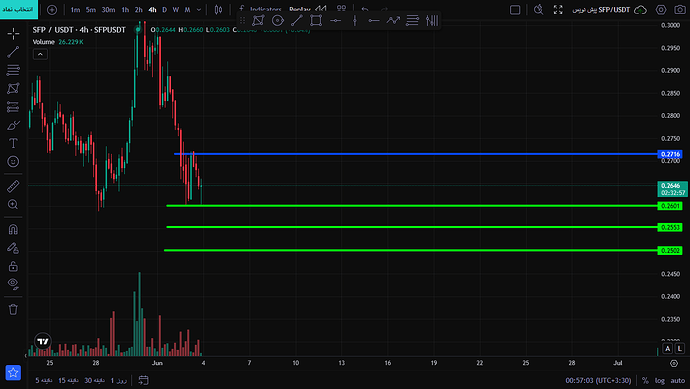This screenshot has height=389, width=690.
Task: Open the emoji icons tool
Action: [13, 161]
